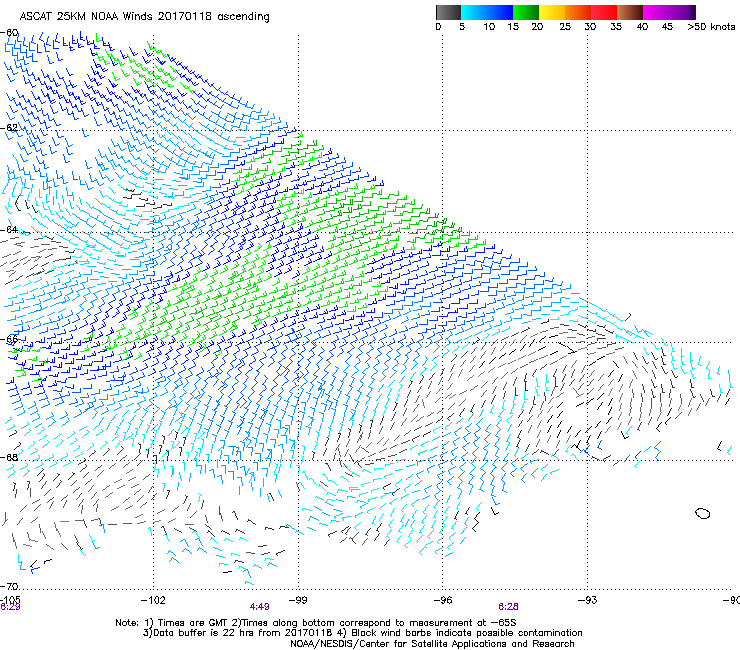Click the small oval outline near -91 longitude

click(x=703, y=513)
